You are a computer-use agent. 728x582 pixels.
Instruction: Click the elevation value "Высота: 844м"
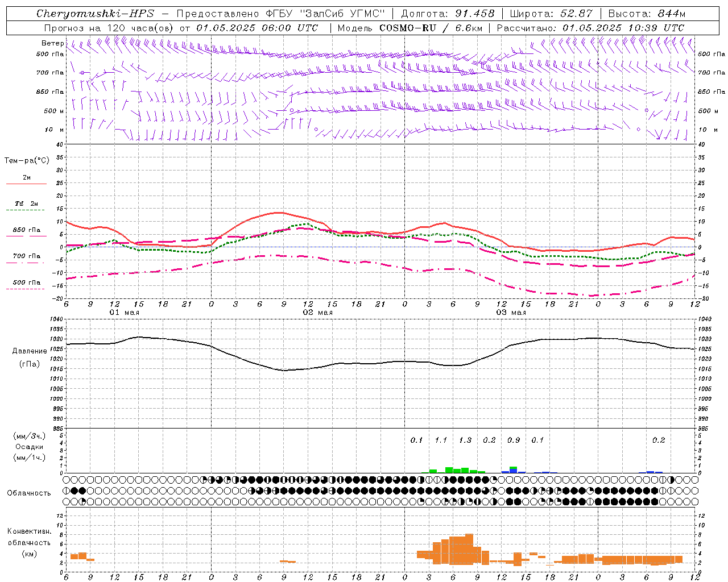coord(647,14)
